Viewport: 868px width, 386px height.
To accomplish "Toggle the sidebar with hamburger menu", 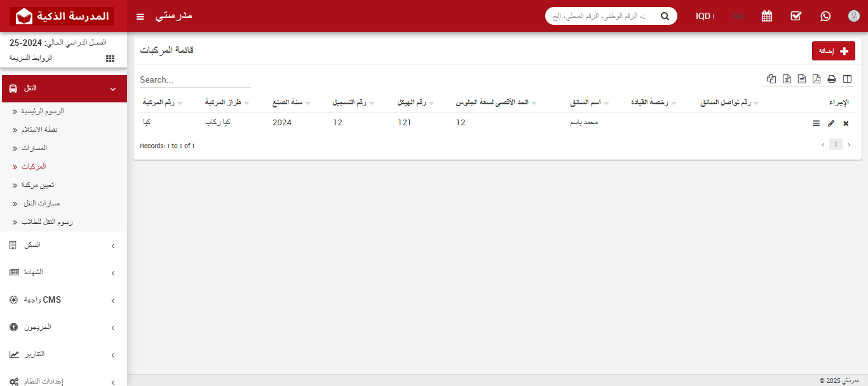I will 140,16.
